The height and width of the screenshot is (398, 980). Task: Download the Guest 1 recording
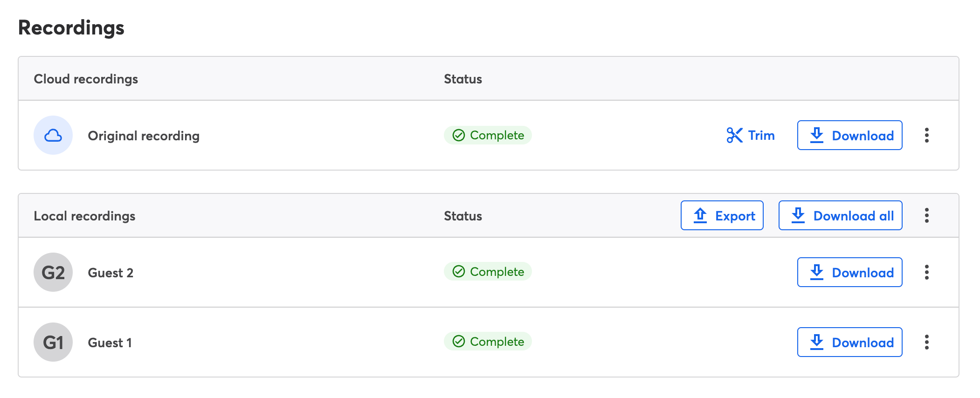coord(849,343)
